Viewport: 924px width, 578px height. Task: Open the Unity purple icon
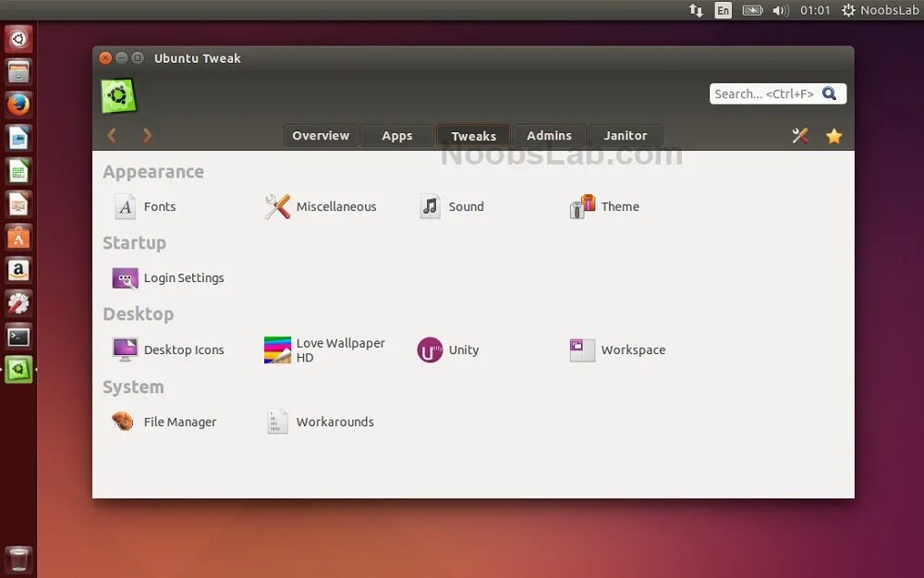click(x=430, y=350)
